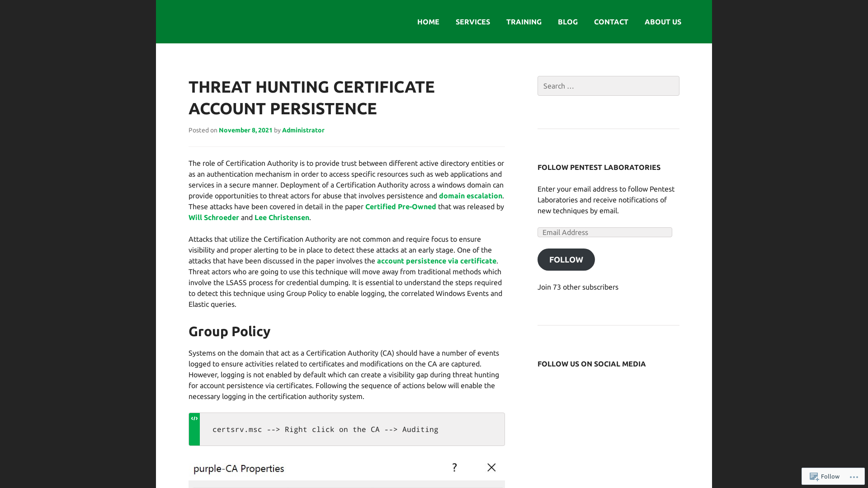The image size is (868, 488).
Task: Click the purple-CA Properties title text
Action: point(239,469)
